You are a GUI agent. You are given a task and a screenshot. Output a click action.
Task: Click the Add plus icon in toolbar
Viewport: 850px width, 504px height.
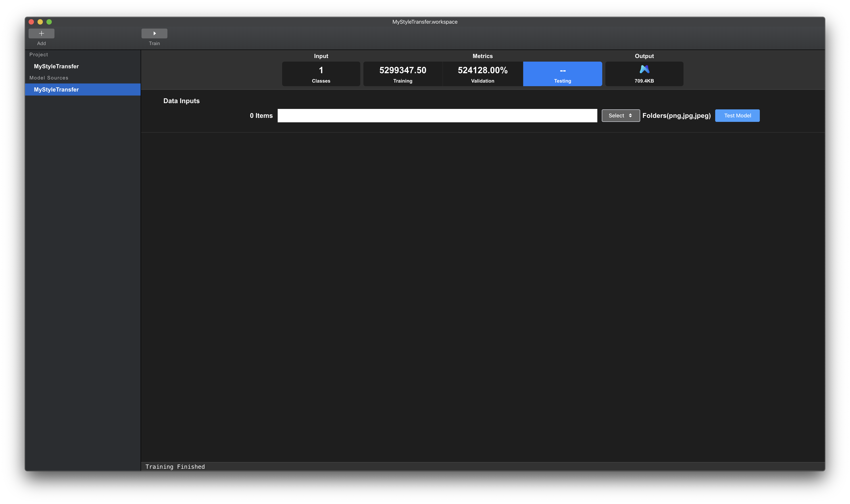(x=42, y=33)
